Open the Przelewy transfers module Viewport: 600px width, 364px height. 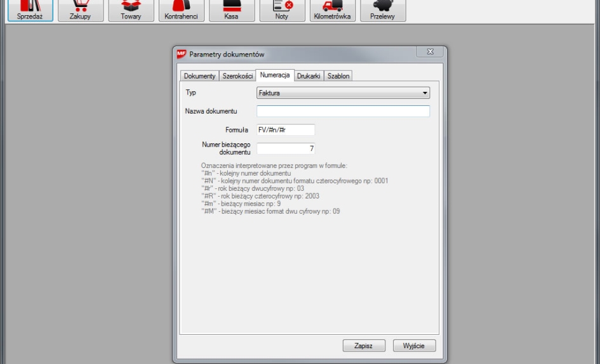(383, 11)
